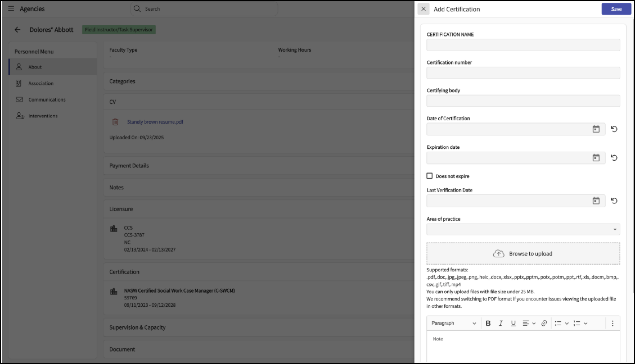Check the Does not expire box
The image size is (635, 364).
coord(429,176)
